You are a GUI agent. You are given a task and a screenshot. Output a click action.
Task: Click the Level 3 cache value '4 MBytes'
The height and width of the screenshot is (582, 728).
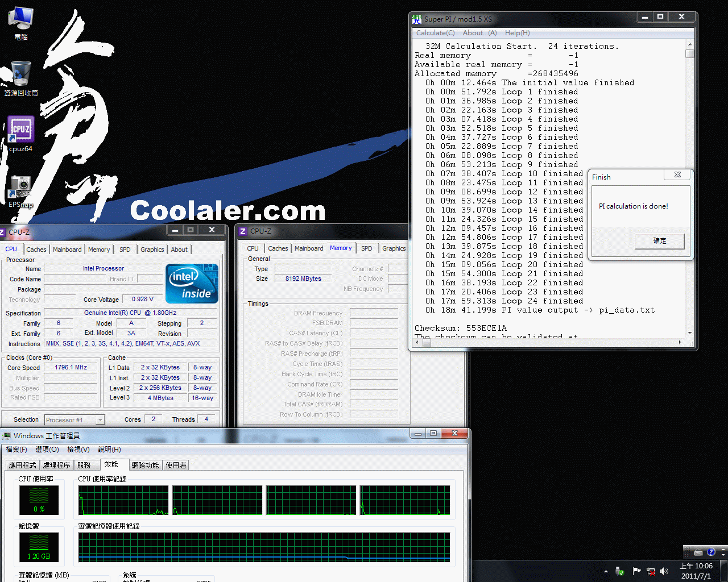click(x=161, y=398)
